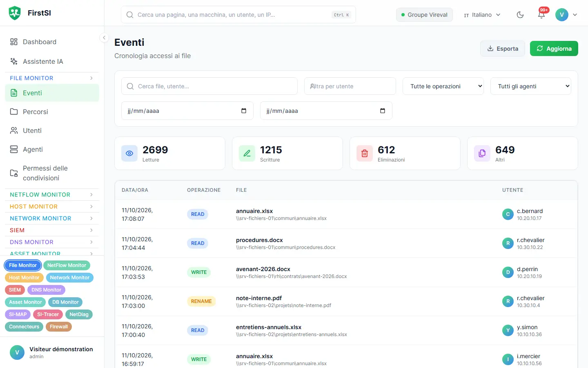Select the NetDiag pill
588x368 pixels.
coord(79,314)
